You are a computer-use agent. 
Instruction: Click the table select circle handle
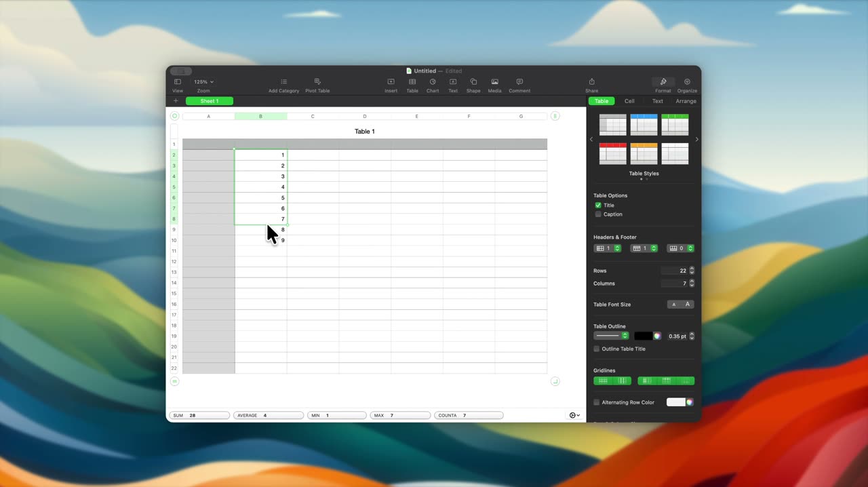click(x=174, y=116)
